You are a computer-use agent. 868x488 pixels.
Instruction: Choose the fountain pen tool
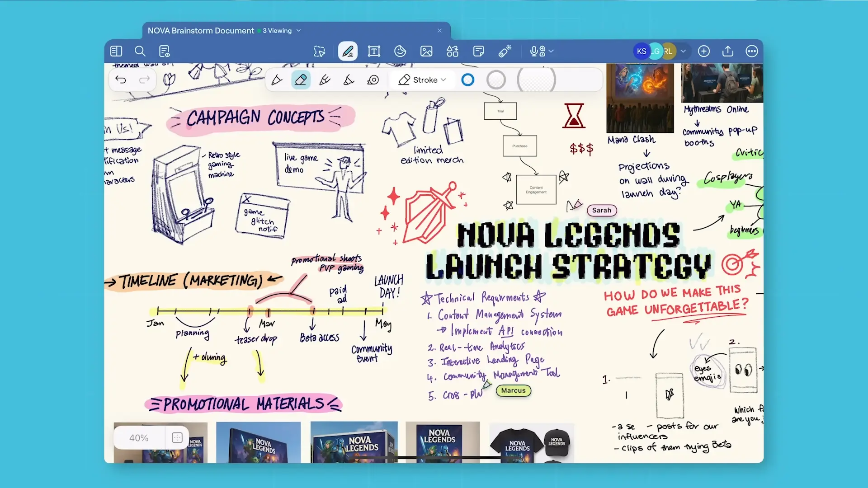coord(277,80)
